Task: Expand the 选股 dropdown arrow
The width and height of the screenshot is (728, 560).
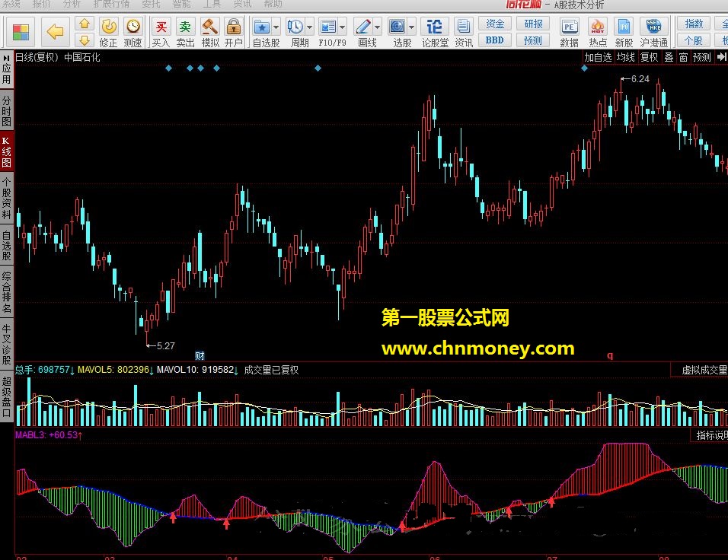Action: pyautogui.click(x=411, y=27)
